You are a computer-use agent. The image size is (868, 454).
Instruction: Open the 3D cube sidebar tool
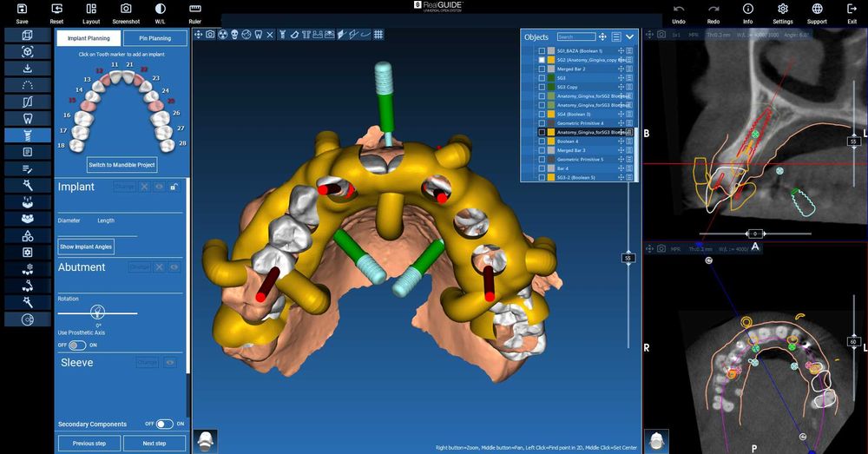[x=28, y=35]
